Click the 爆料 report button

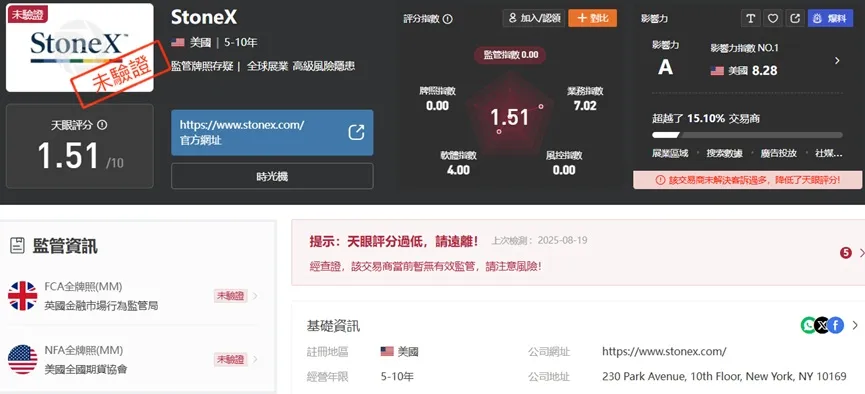pyautogui.click(x=830, y=18)
